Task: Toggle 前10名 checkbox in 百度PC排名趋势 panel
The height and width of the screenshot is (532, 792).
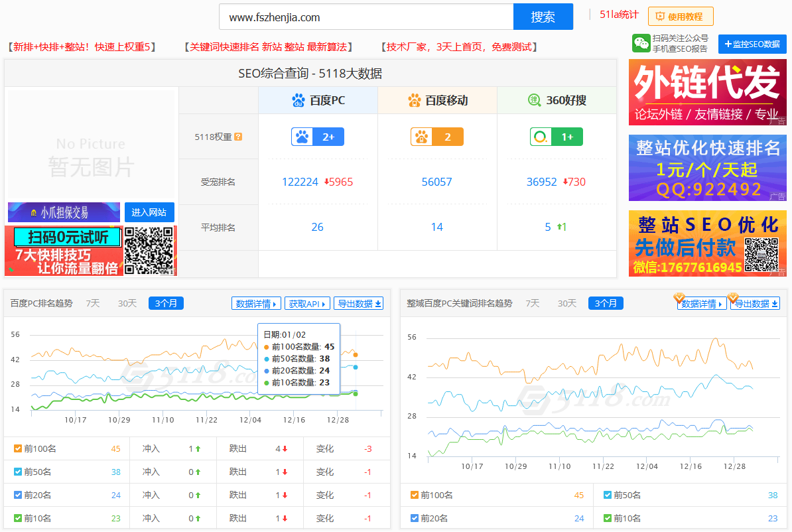Action: tap(18, 518)
